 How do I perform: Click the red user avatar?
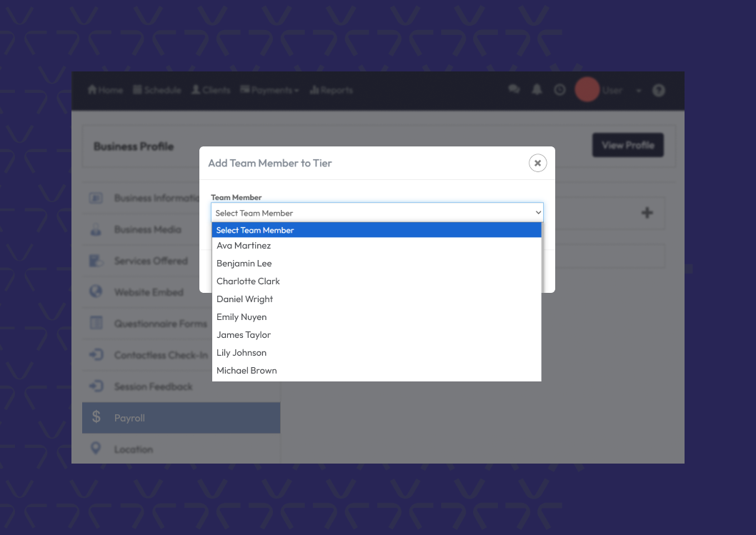coord(587,90)
